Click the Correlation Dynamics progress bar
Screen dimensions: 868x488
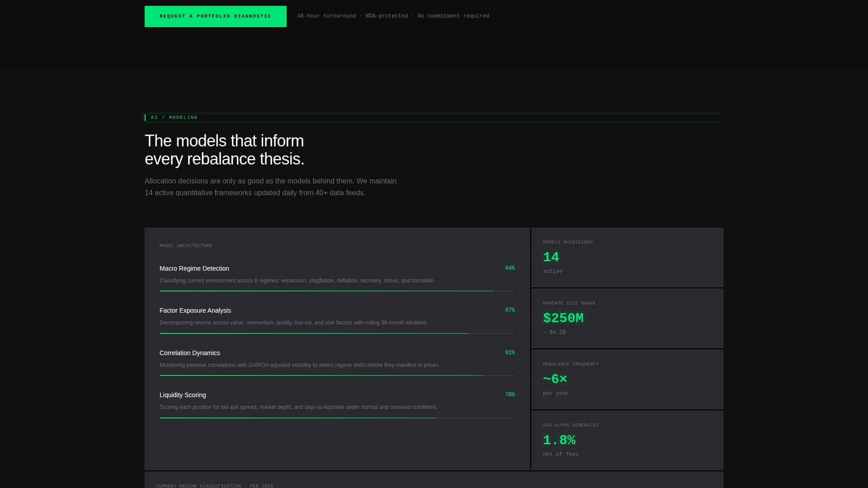click(337, 375)
